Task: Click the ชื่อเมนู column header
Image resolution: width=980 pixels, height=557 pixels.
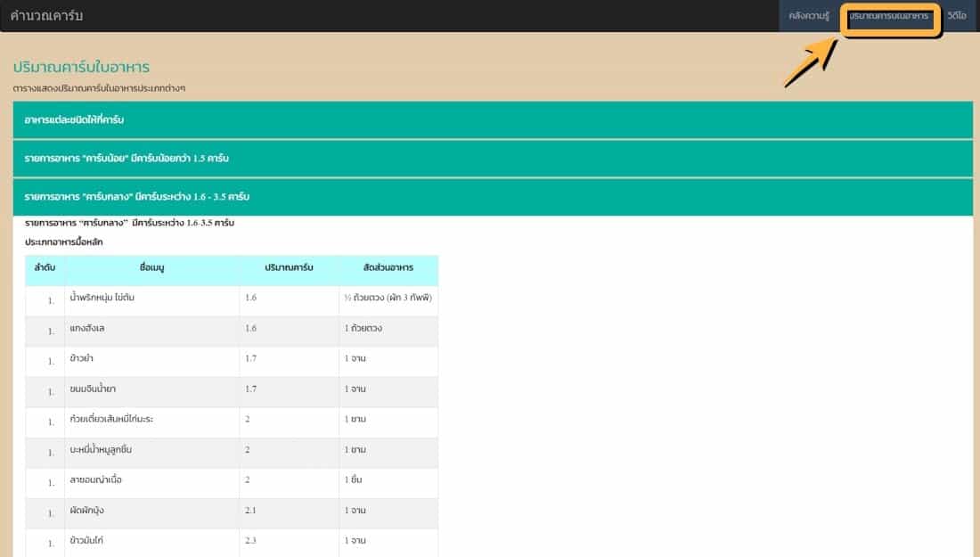Action: pos(151,267)
